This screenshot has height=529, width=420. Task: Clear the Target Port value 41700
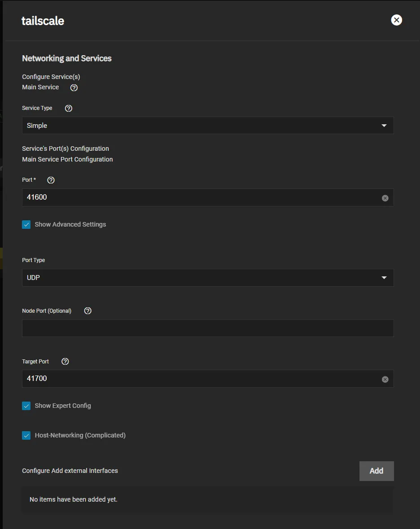pyautogui.click(x=385, y=379)
